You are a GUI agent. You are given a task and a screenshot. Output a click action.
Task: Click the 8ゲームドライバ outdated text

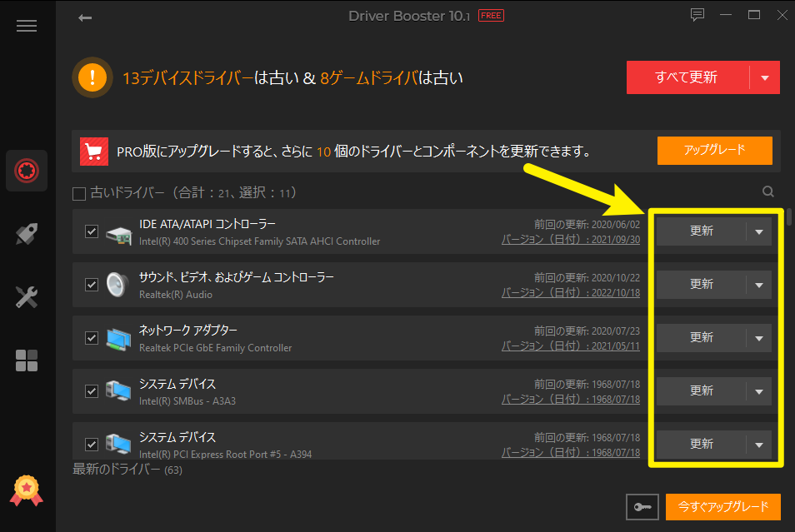[369, 78]
